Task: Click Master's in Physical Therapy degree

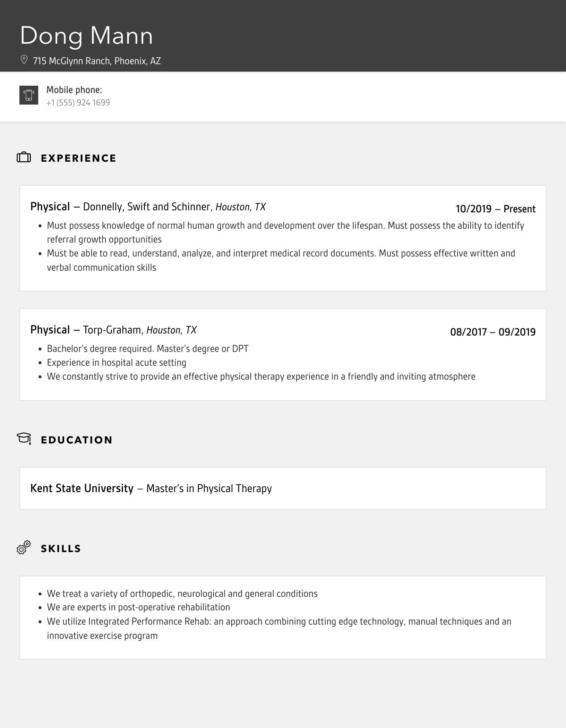Action: click(x=209, y=489)
